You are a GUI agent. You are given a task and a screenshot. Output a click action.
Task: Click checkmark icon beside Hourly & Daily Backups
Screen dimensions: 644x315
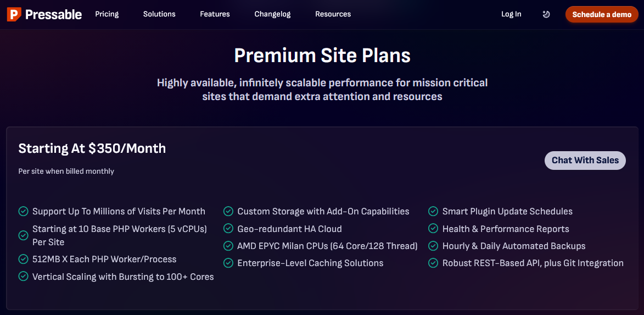434,246
